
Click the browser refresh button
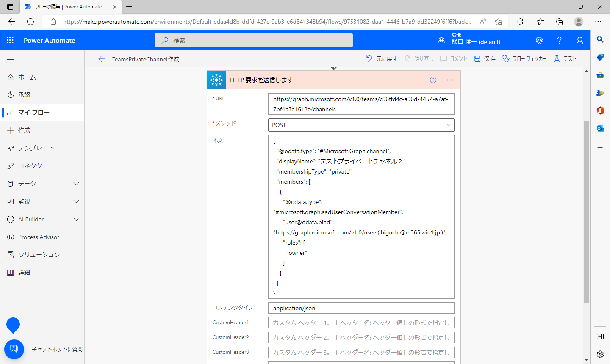click(30, 22)
